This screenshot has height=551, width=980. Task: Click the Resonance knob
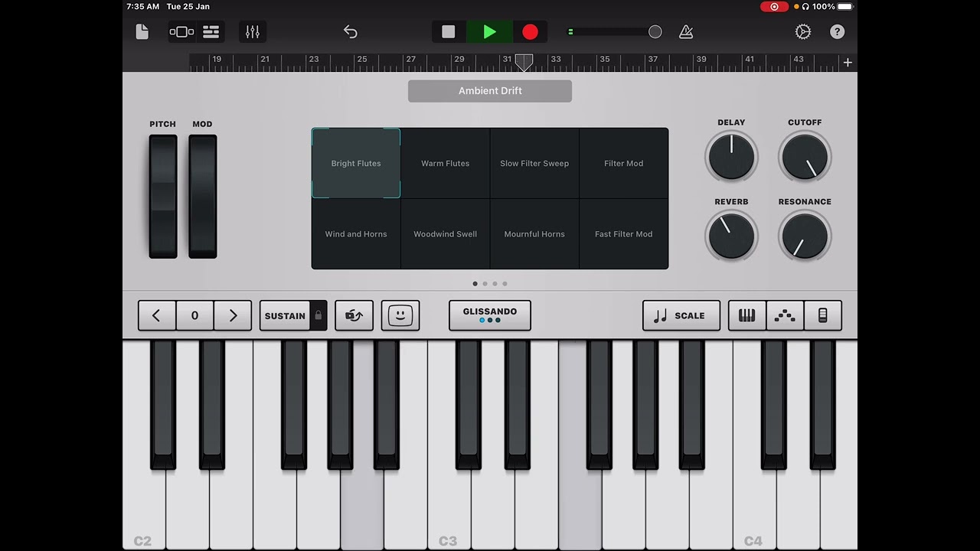coord(805,236)
